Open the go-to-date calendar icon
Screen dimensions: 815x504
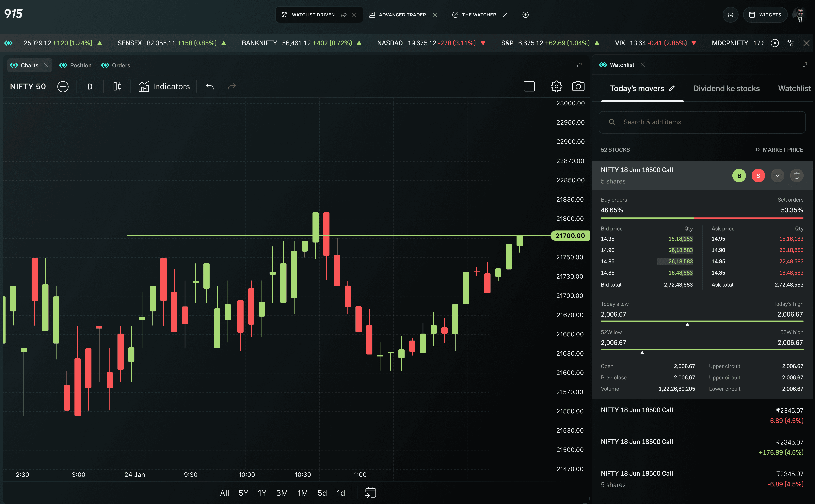coord(370,492)
